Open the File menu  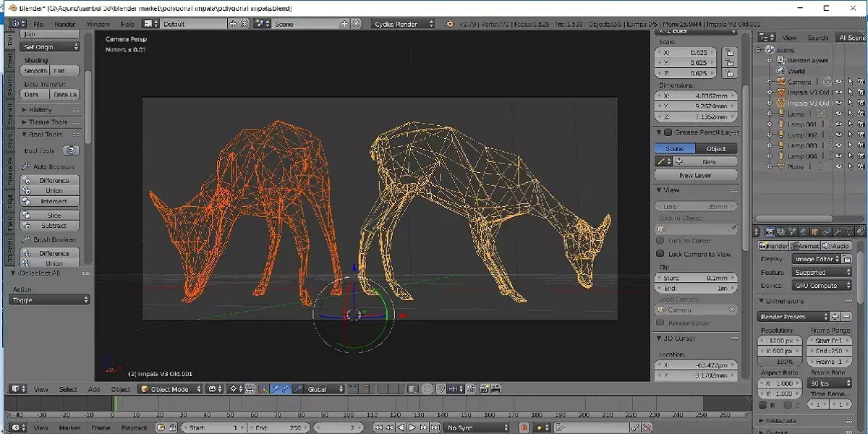click(38, 24)
